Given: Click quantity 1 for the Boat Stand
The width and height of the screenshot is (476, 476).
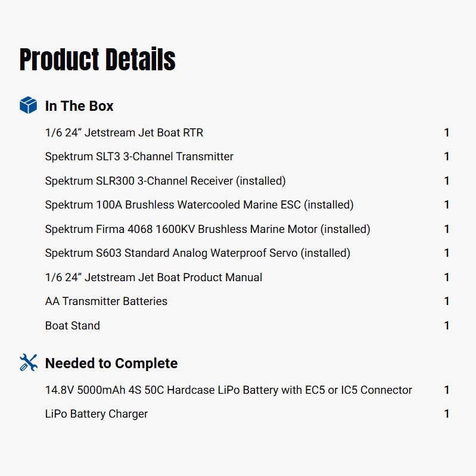Looking at the screenshot, I should click(x=447, y=325).
